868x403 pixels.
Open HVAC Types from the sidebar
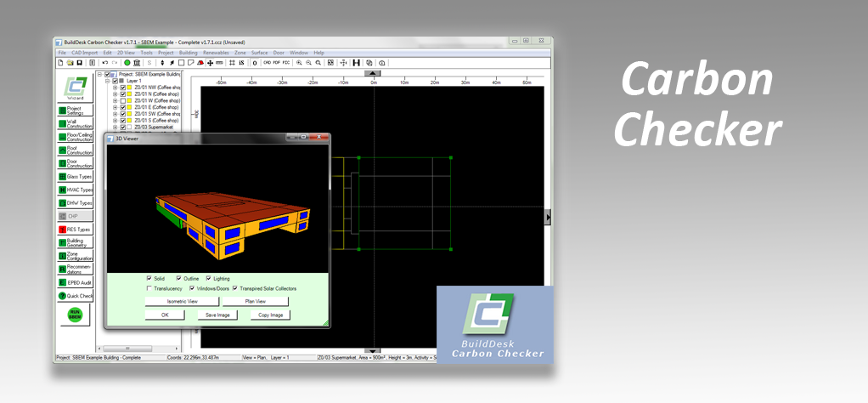(x=76, y=190)
